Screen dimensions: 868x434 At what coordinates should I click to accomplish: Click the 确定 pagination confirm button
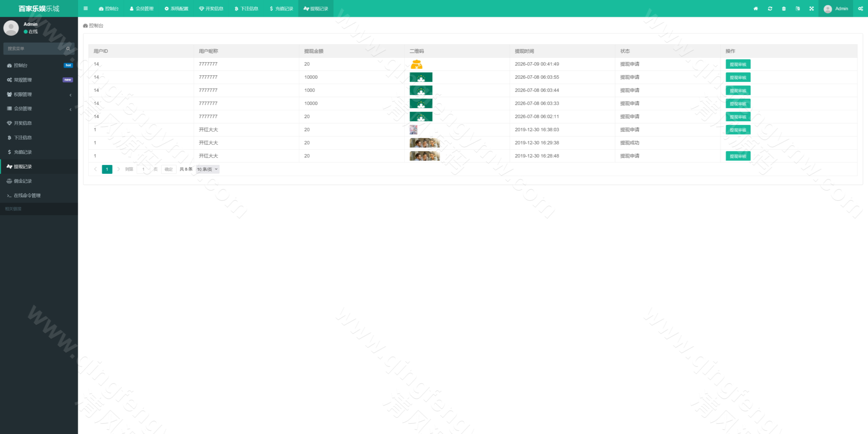[x=169, y=169]
